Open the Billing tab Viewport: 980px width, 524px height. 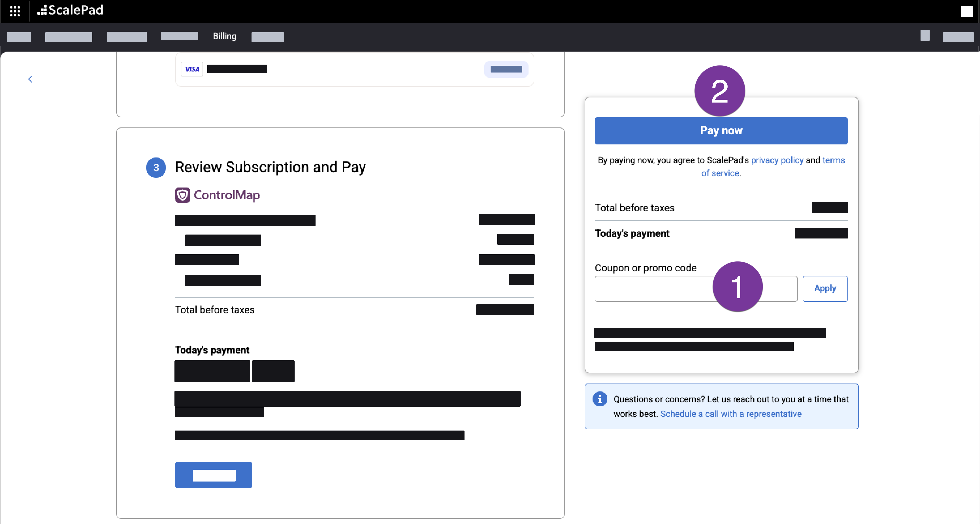coord(225,36)
